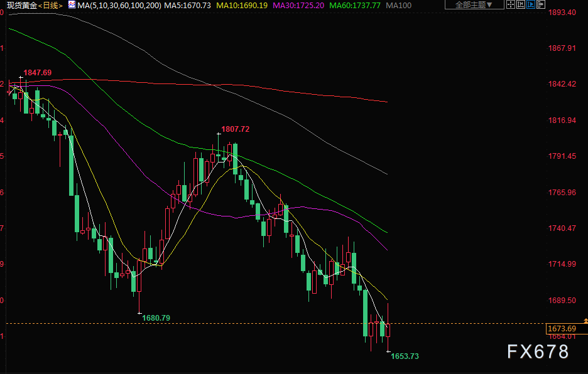This screenshot has height=374, width=588.
Task: Click the left arrow beside 日线
Action: coord(40,5)
